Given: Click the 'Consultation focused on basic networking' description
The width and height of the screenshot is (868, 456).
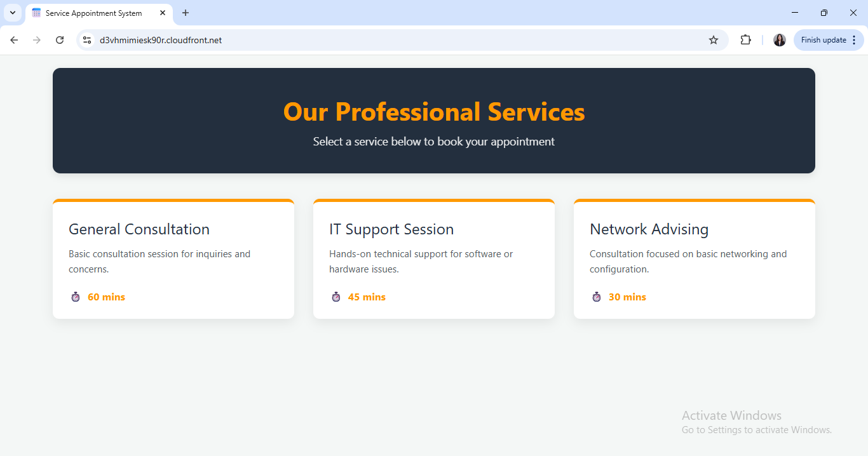Looking at the screenshot, I should pyautogui.click(x=688, y=262).
